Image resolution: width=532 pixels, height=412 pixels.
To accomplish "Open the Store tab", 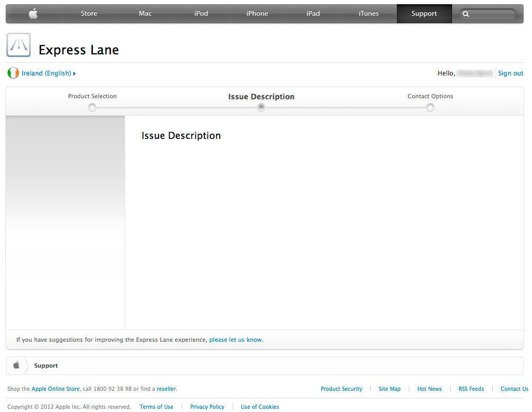I will coord(89,14).
